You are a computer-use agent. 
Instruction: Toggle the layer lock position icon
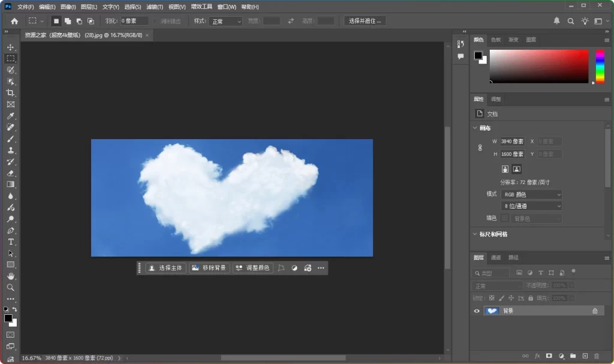point(511,298)
